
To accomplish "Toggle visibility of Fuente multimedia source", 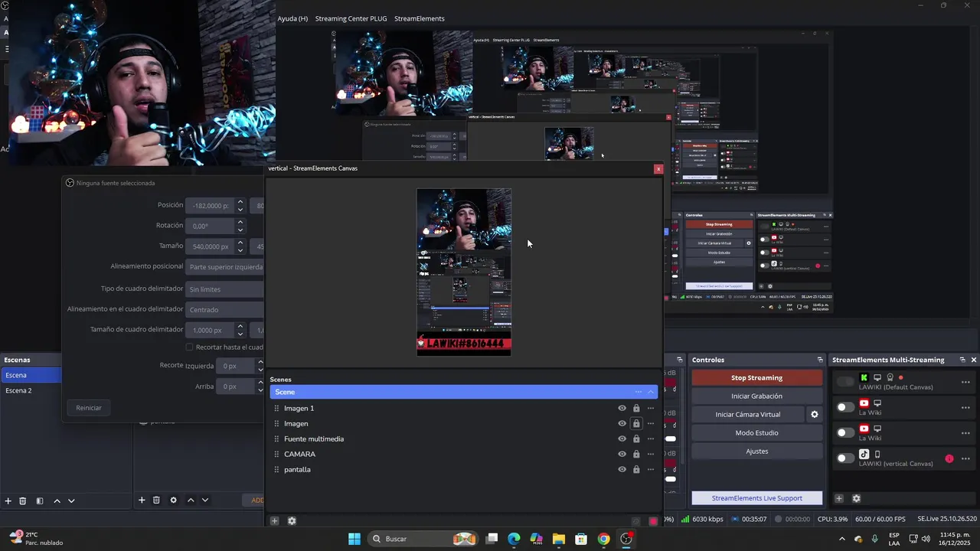I will pyautogui.click(x=622, y=439).
